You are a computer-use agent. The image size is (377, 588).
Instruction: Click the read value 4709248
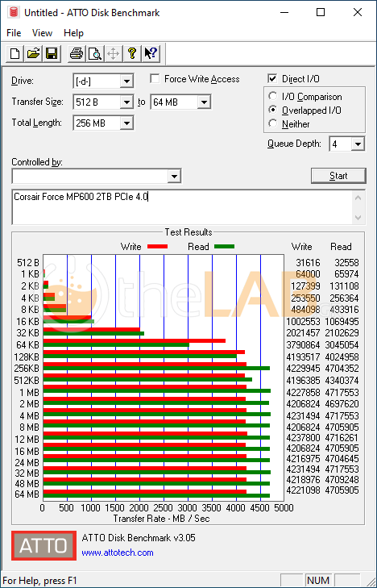tap(341, 480)
